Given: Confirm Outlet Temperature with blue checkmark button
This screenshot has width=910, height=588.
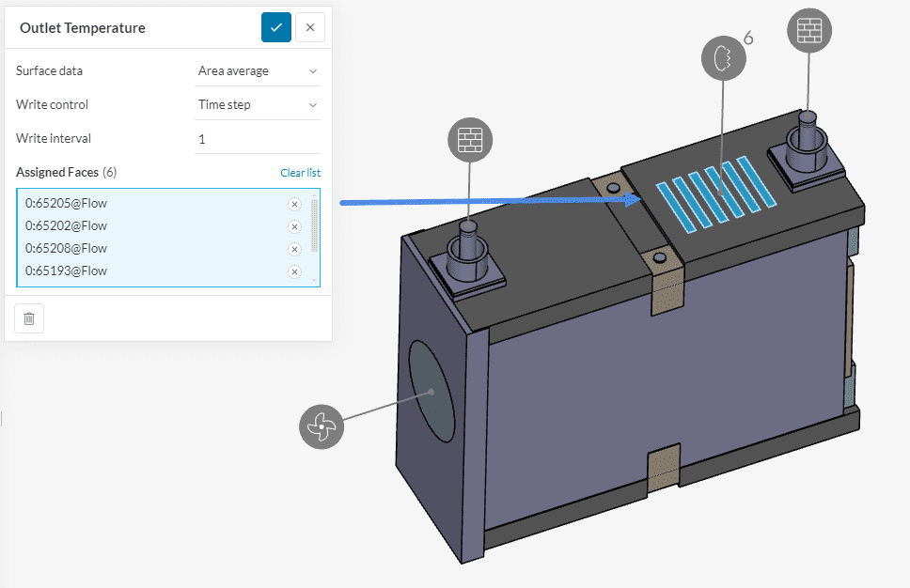Looking at the screenshot, I should click(x=276, y=27).
